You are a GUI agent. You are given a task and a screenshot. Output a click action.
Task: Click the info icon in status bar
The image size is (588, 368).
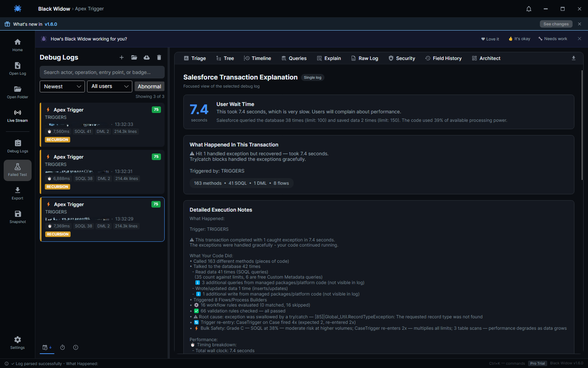click(x=7, y=364)
